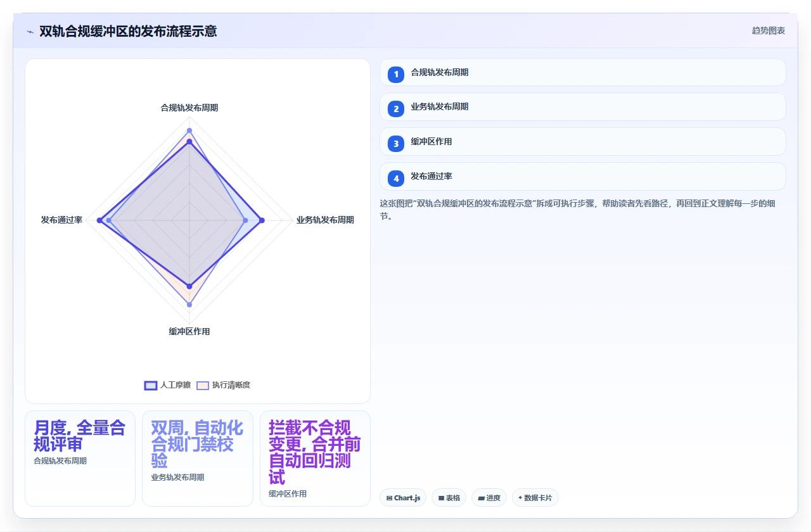This screenshot has height=532, width=811.
Task: Click the description paragraph under the steps
Action: click(582, 210)
